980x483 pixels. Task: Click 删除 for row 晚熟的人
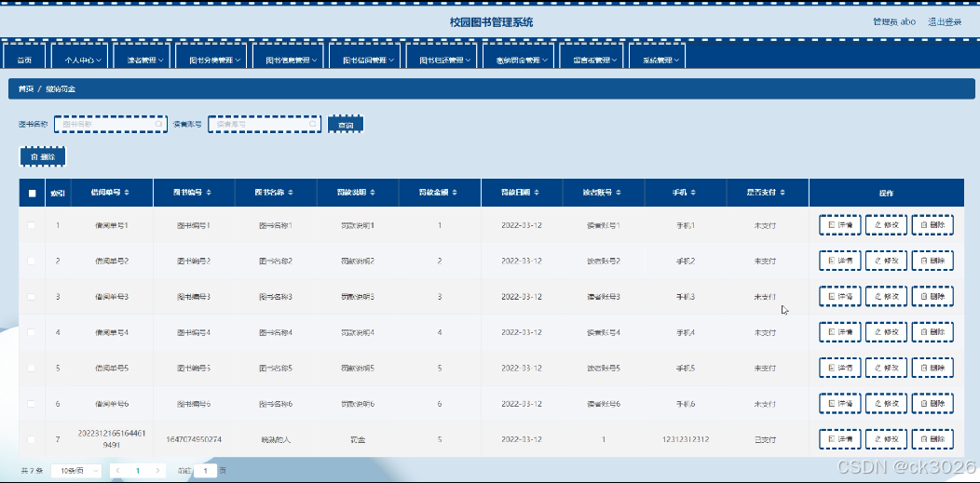click(x=932, y=439)
